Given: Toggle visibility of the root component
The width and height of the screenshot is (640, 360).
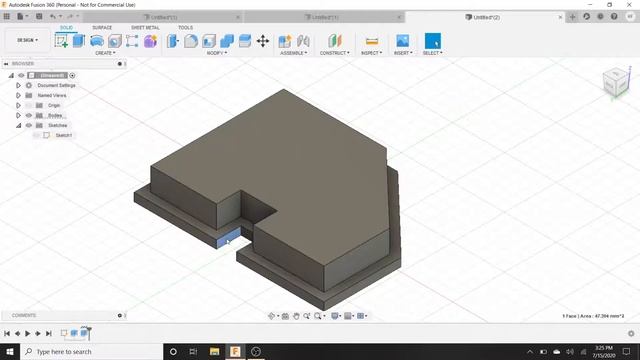Looking at the screenshot, I should pyautogui.click(x=21, y=76).
